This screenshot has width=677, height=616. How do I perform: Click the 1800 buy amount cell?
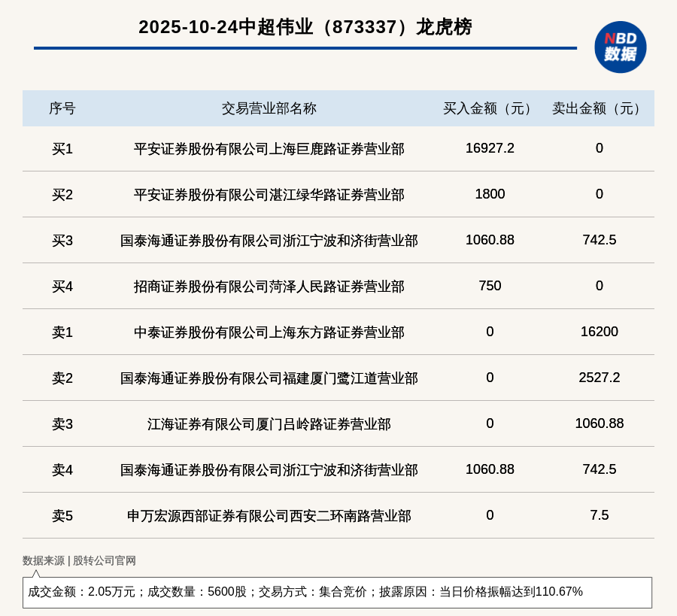point(490,194)
